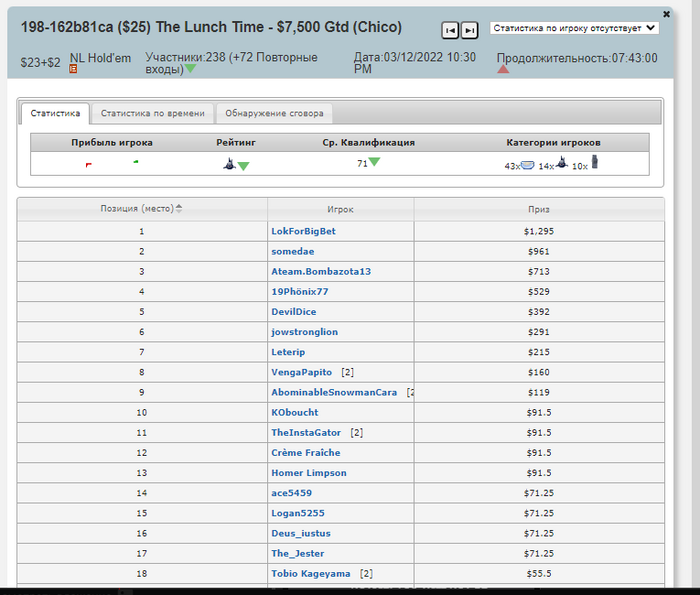700x595 pixels.
Task: Open player VengaPapito profile
Action: click(302, 372)
